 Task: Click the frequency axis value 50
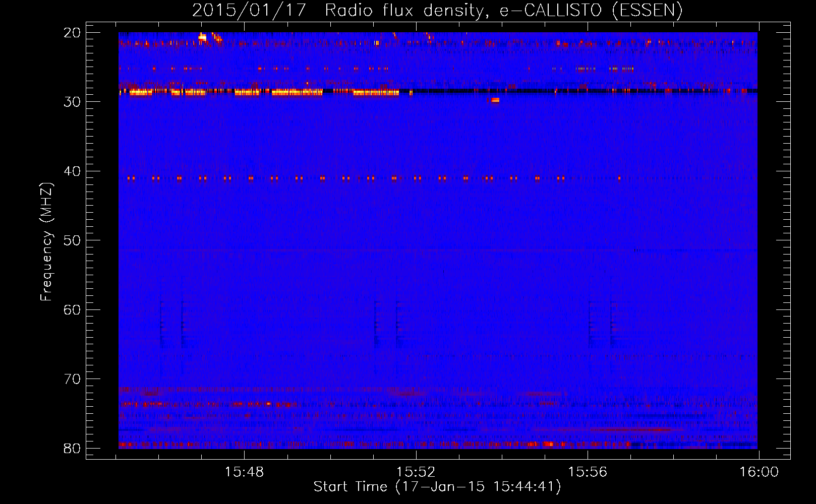point(73,240)
